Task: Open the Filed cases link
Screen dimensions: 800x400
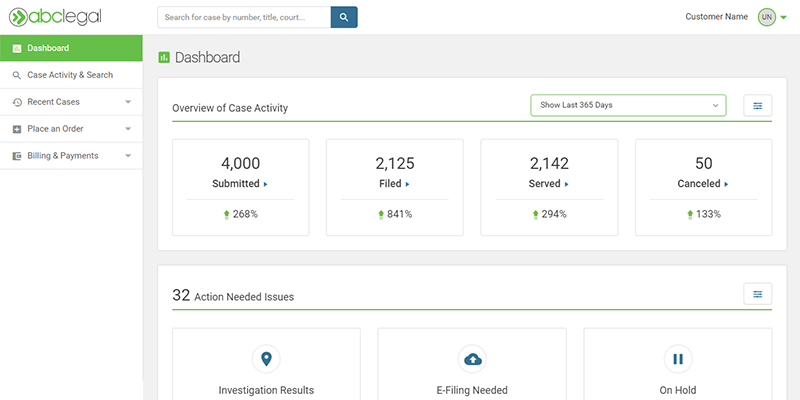Action: 394,184
